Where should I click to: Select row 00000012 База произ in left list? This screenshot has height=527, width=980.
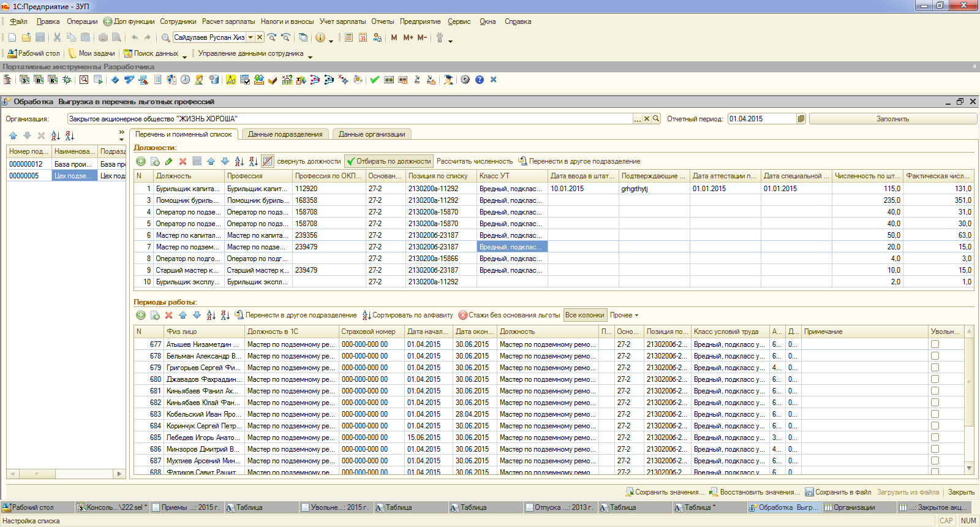66,164
